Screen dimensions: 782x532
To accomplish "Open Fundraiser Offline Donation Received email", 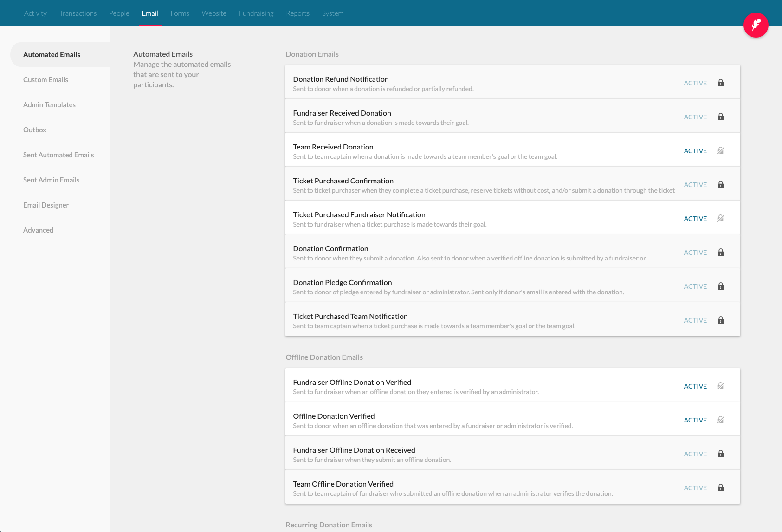I will 512,453.
